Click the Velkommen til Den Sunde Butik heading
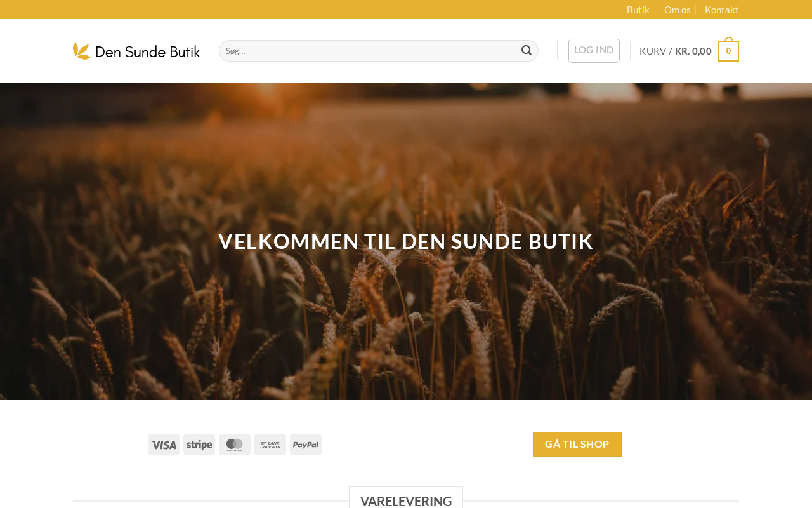 pos(406,241)
